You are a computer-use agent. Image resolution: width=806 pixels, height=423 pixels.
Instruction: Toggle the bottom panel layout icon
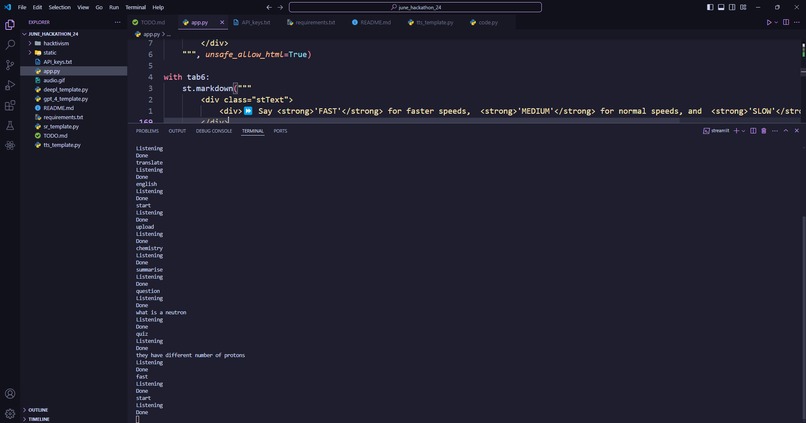[721, 7]
